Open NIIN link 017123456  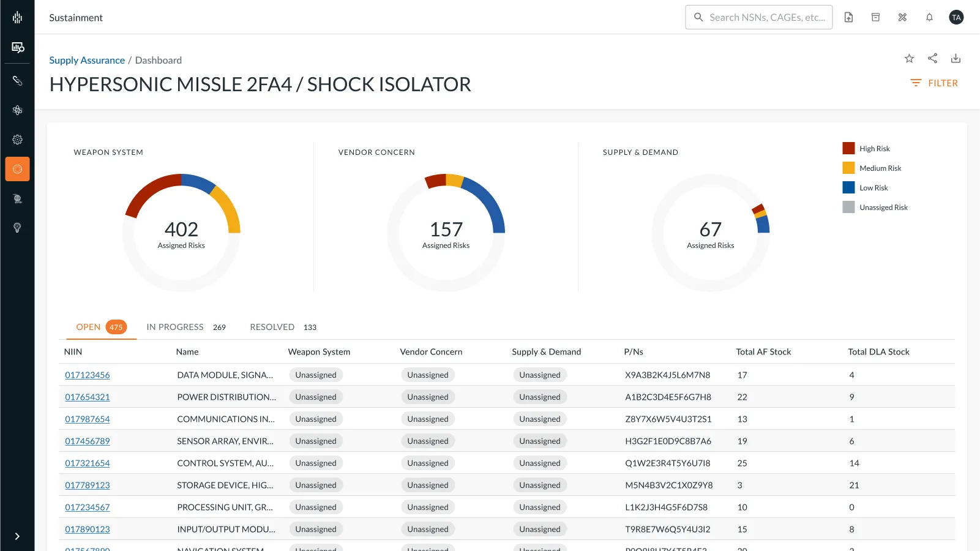[88, 375]
